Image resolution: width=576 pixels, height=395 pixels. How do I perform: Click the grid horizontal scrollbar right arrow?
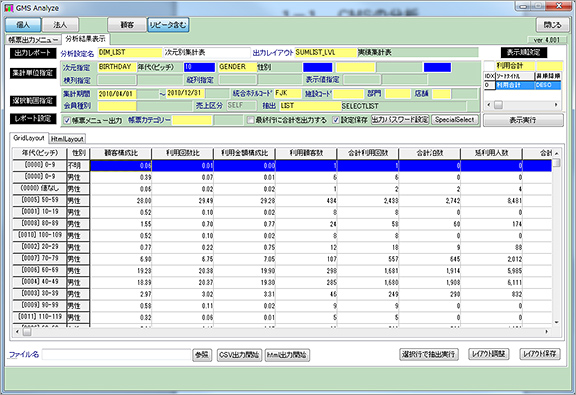(x=547, y=332)
